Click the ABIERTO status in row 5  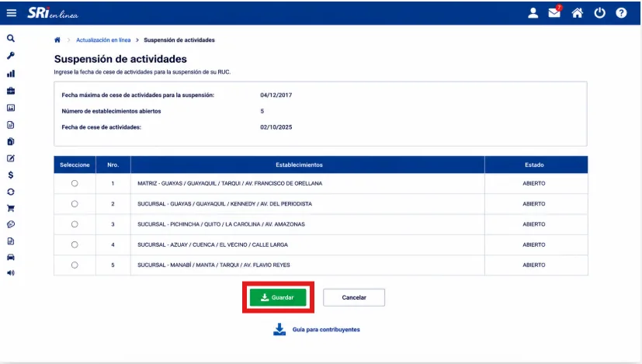coord(534,265)
